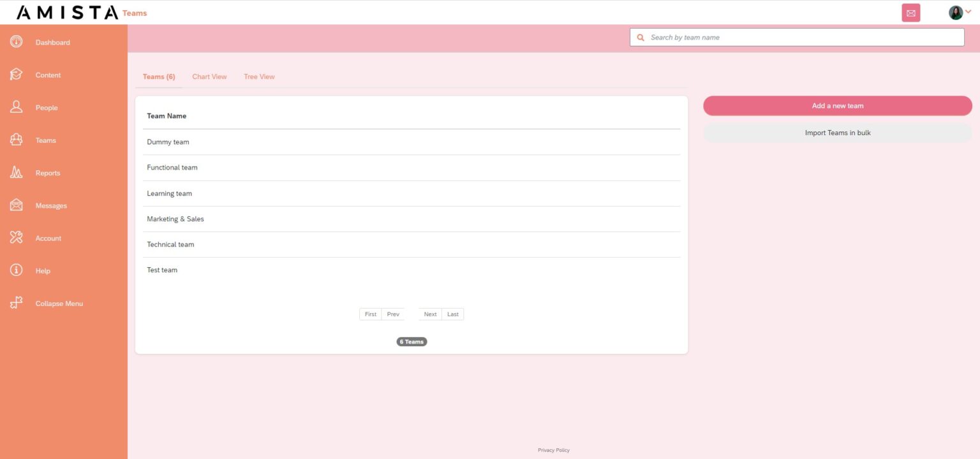This screenshot has height=459, width=980.
Task: Click the search magnifier icon
Action: click(x=641, y=37)
